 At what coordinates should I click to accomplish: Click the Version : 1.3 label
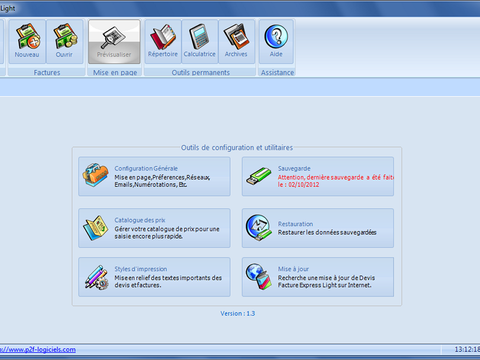point(237,313)
